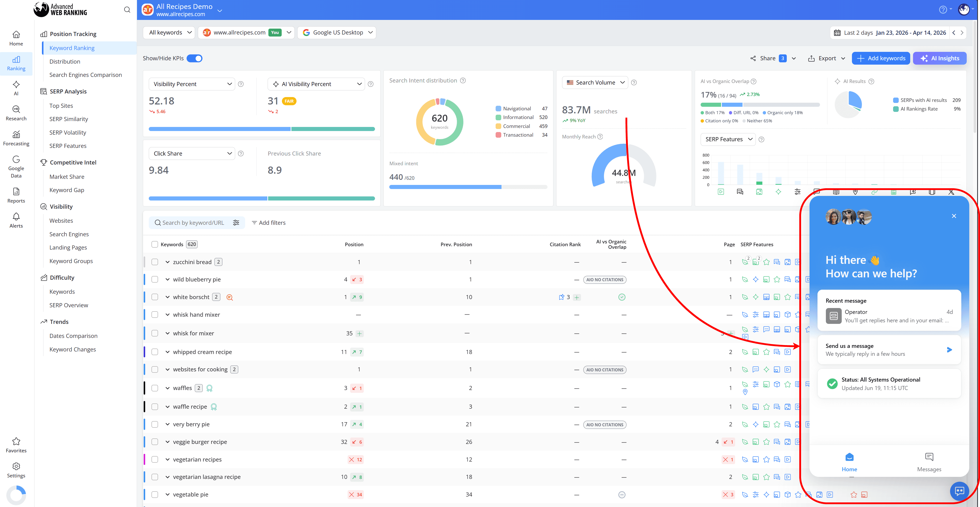Screen dimensions: 980x507
Task: Click Add filters
Action: [x=269, y=223]
